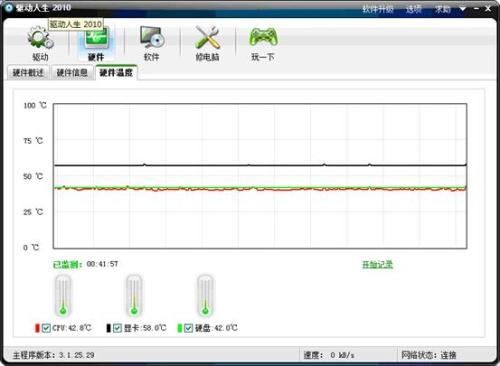Open the 软件 monitor and disc icon
This screenshot has width=500, height=366.
point(152,37)
